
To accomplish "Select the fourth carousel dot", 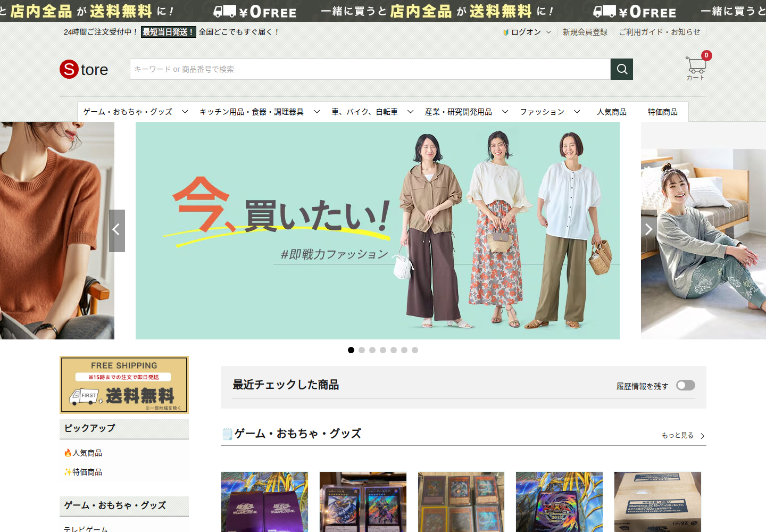I will point(383,350).
